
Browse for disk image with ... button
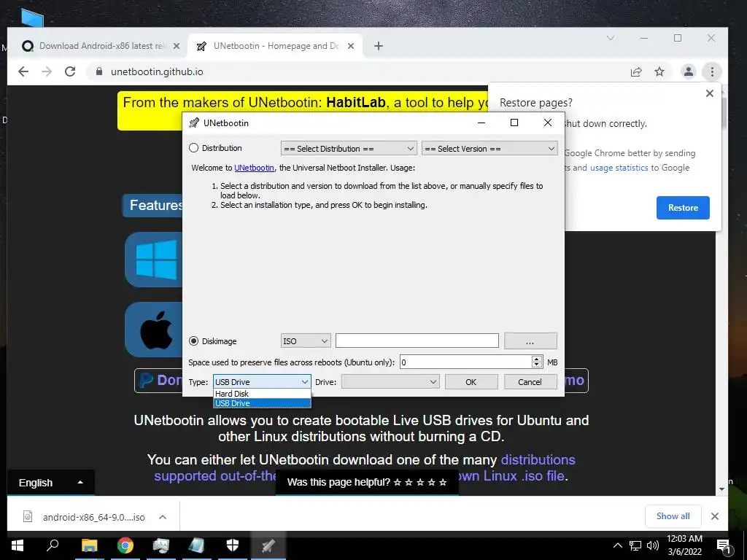point(530,341)
